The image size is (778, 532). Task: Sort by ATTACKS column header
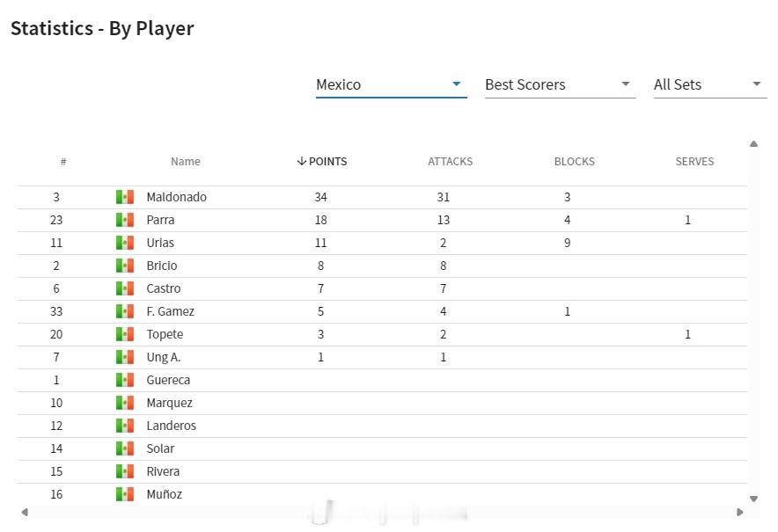pyautogui.click(x=450, y=162)
